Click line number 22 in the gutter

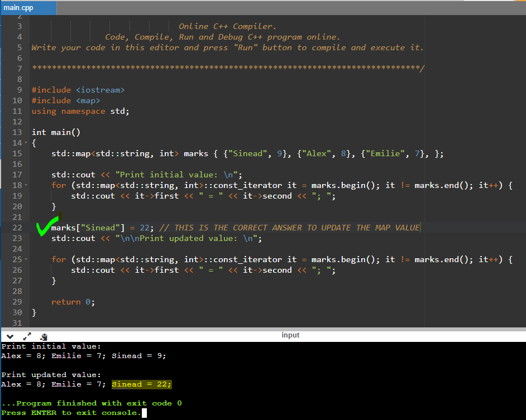click(17, 228)
